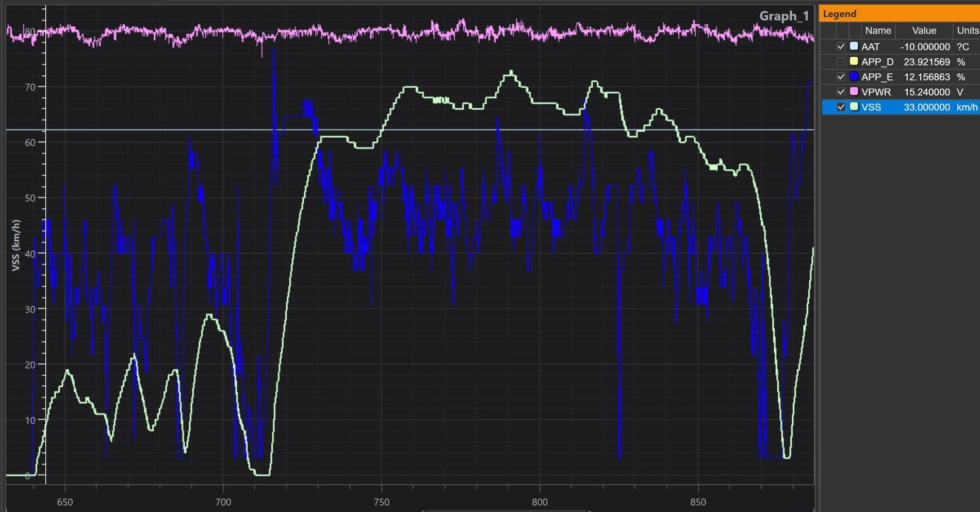Uncheck the VSS signal checkbox
Screen dimensions: 980x512
[841, 107]
